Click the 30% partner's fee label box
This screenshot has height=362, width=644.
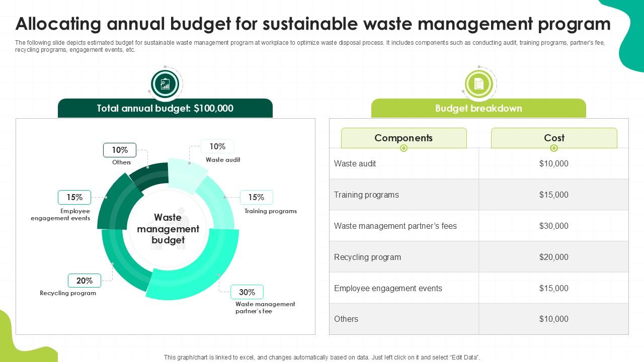[x=247, y=292]
